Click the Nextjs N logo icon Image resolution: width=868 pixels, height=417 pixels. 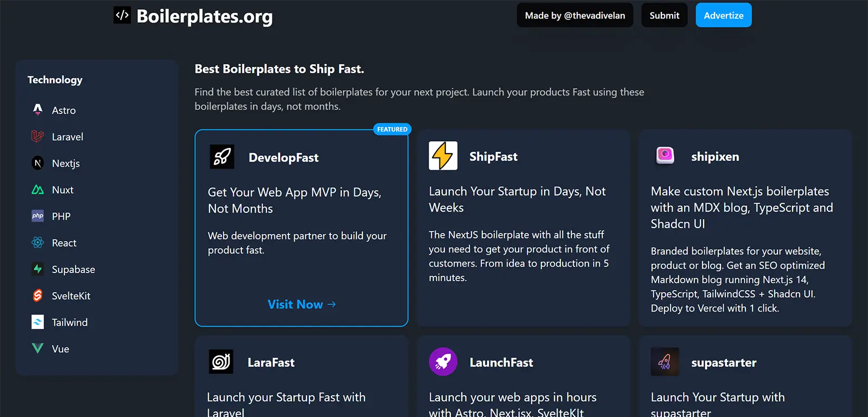pos(37,163)
